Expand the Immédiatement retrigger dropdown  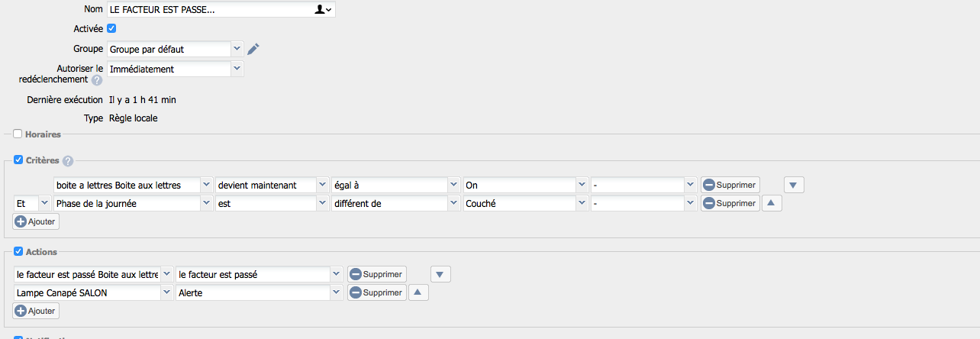pyautogui.click(x=176, y=69)
